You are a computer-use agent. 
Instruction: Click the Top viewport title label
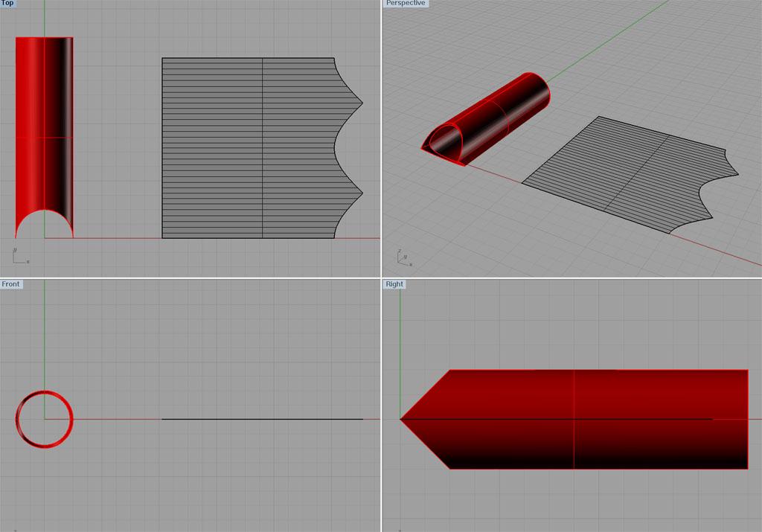click(x=7, y=3)
